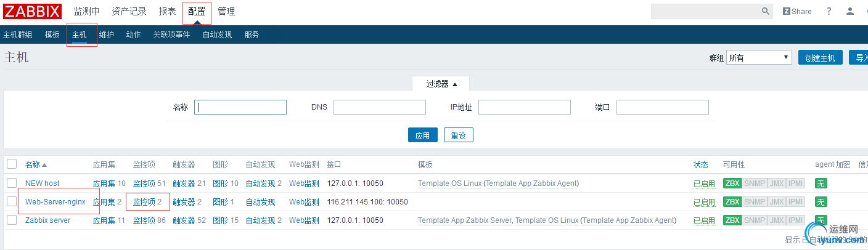
Task: Open the NEW host link
Action: 43,183
